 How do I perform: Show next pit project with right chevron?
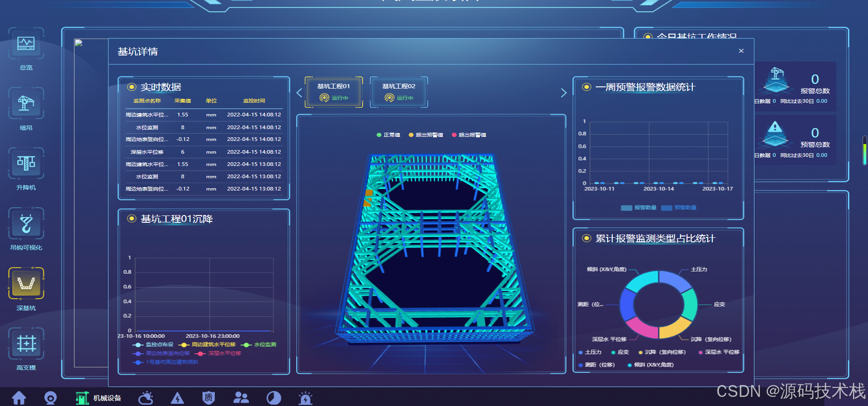564,93
